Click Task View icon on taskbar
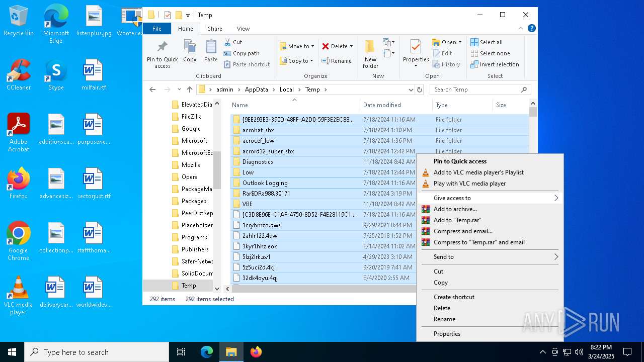This screenshot has height=362, width=644. [181, 352]
